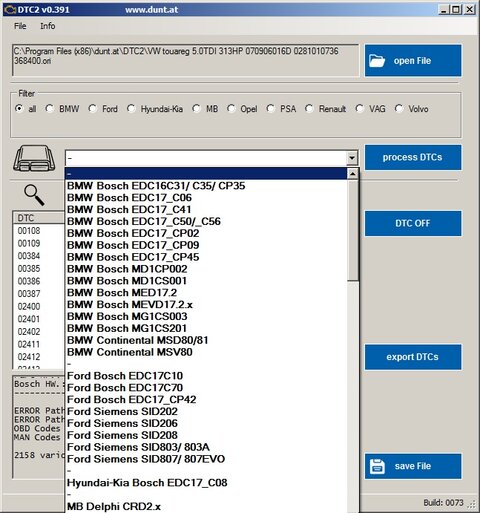The width and height of the screenshot is (480, 513).
Task: Click the DTC column header
Action: [39, 218]
